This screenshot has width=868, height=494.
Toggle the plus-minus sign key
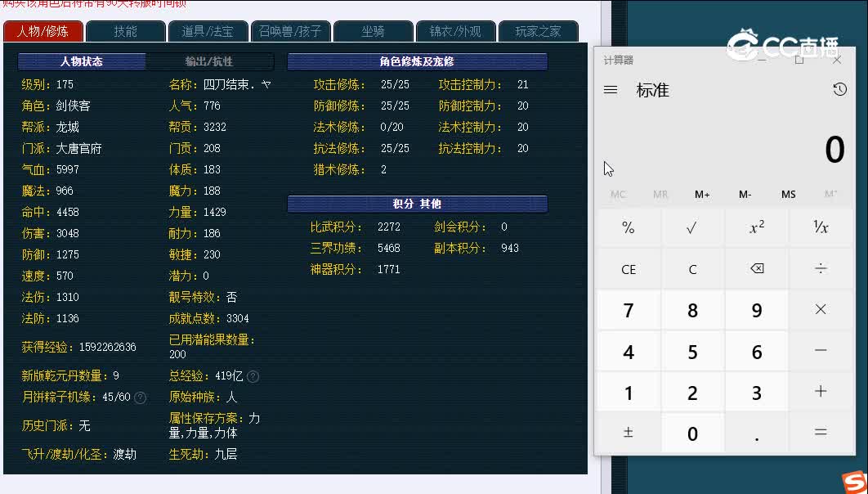(629, 432)
